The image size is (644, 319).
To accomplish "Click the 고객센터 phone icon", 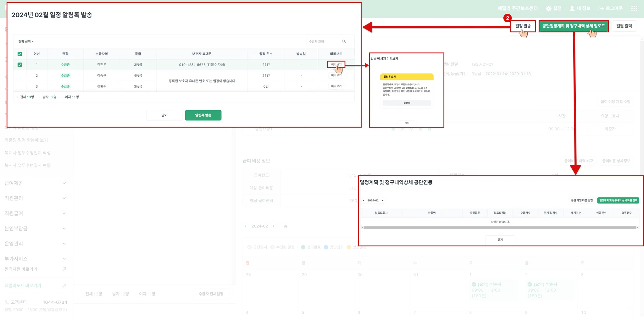I will click(7, 302).
